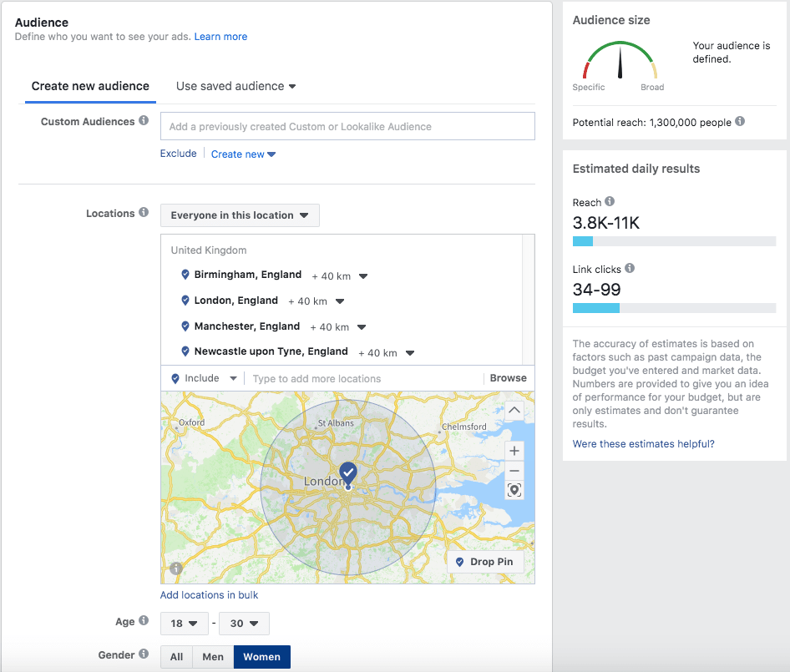Click Locations info icon
This screenshot has width=790, height=672.
144,212
